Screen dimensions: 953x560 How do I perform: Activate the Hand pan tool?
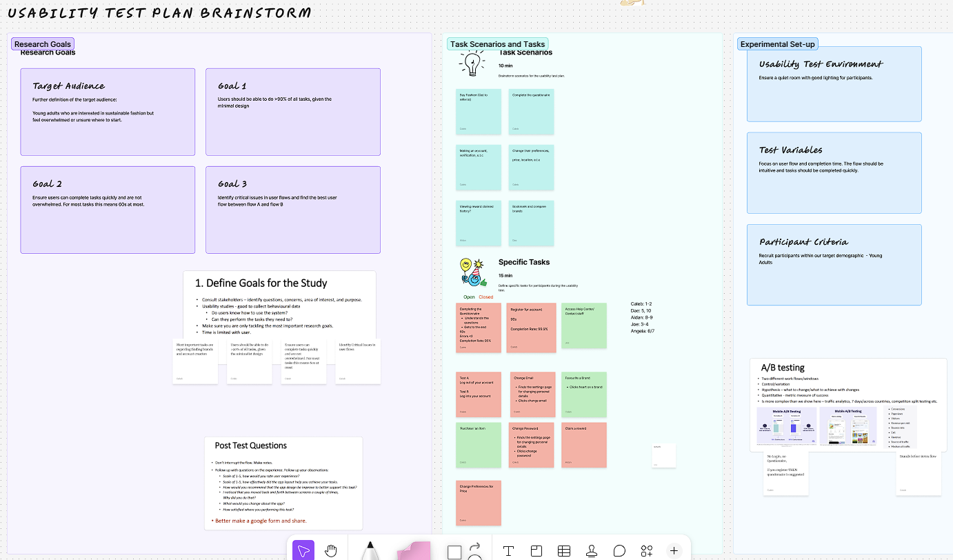[x=331, y=550]
